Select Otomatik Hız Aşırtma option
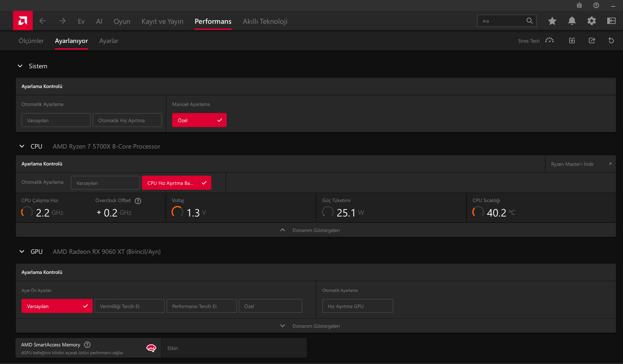This screenshot has width=623, height=364. [x=127, y=120]
